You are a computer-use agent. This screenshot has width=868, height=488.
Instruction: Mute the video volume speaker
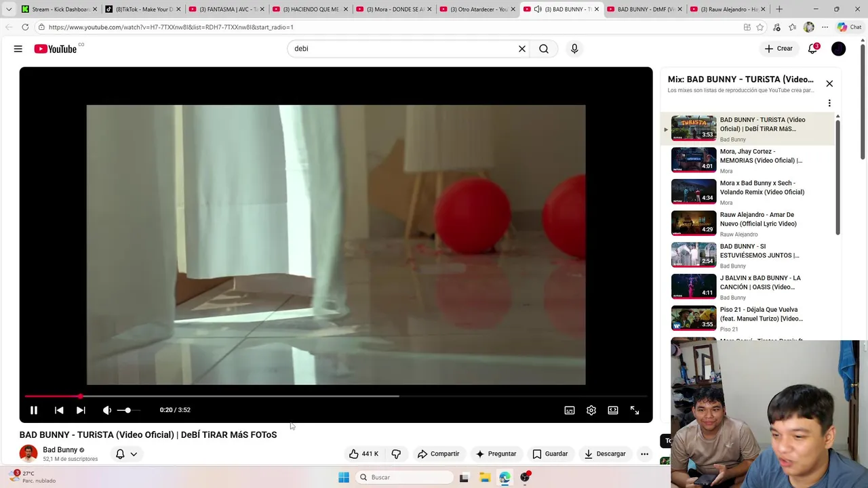point(107,410)
